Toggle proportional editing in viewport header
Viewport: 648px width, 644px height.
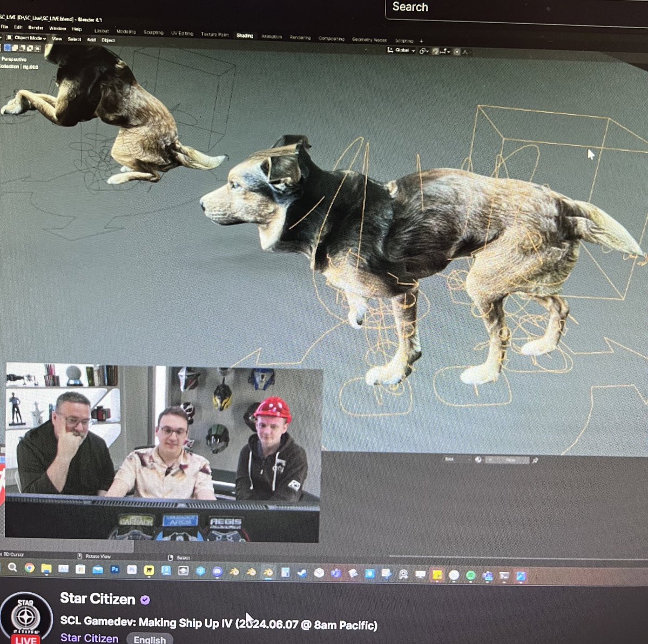click(x=457, y=52)
